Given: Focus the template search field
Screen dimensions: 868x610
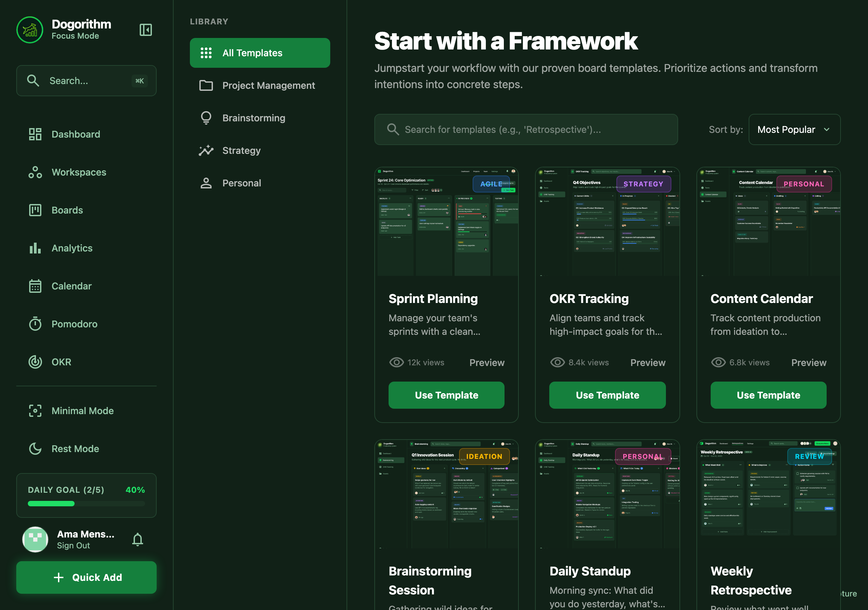Looking at the screenshot, I should (x=526, y=130).
